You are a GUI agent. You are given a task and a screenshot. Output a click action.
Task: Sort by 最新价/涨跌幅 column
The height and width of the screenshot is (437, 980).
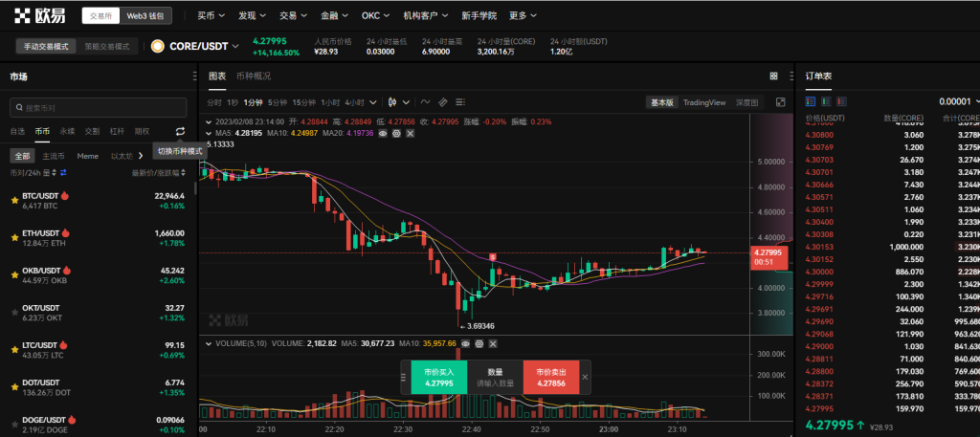(x=158, y=172)
